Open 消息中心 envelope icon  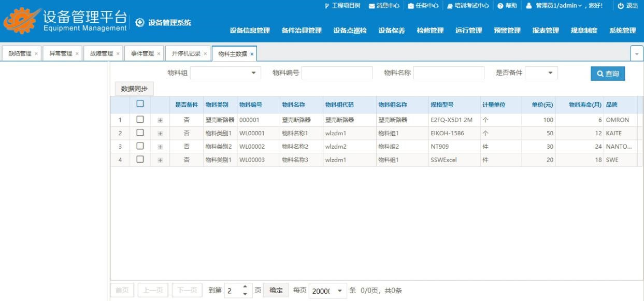coord(371,6)
